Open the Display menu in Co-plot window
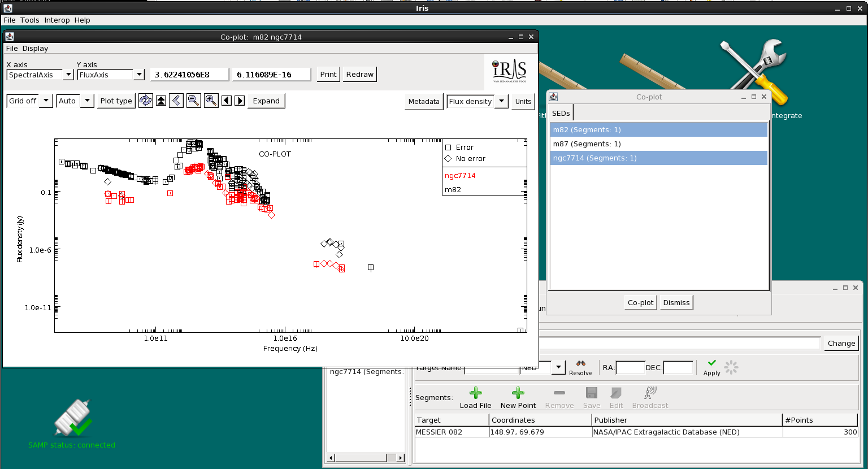868x469 pixels. pyautogui.click(x=35, y=48)
